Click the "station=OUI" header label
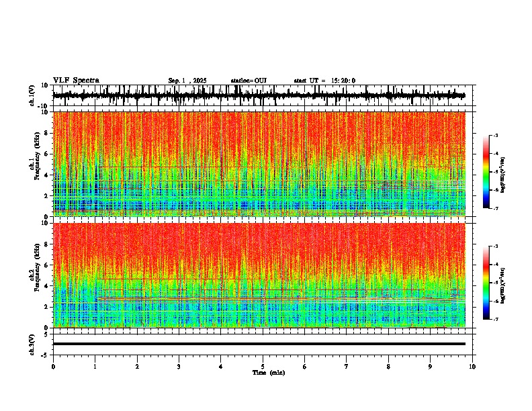 (249, 81)
